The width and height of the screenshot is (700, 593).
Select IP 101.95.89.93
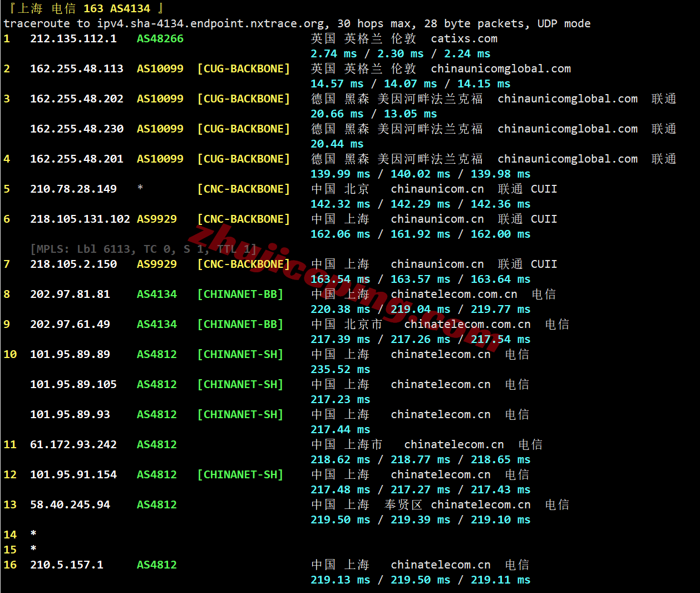pyautogui.click(x=70, y=414)
